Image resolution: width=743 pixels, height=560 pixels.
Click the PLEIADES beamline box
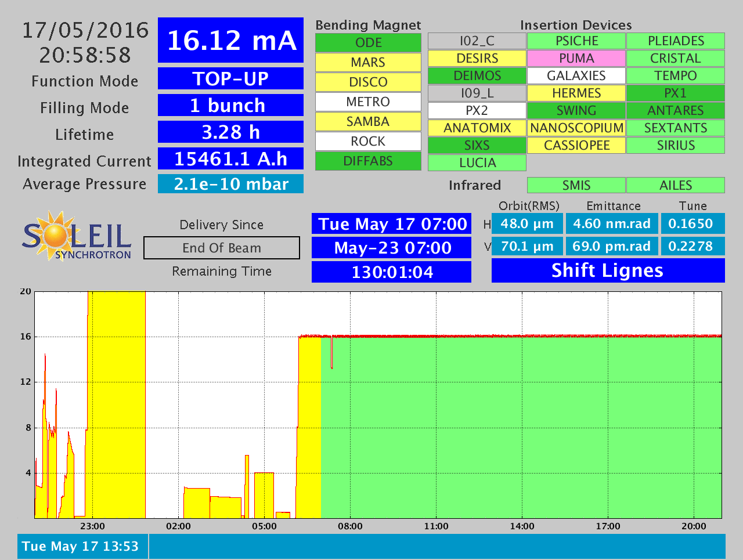[x=676, y=41]
